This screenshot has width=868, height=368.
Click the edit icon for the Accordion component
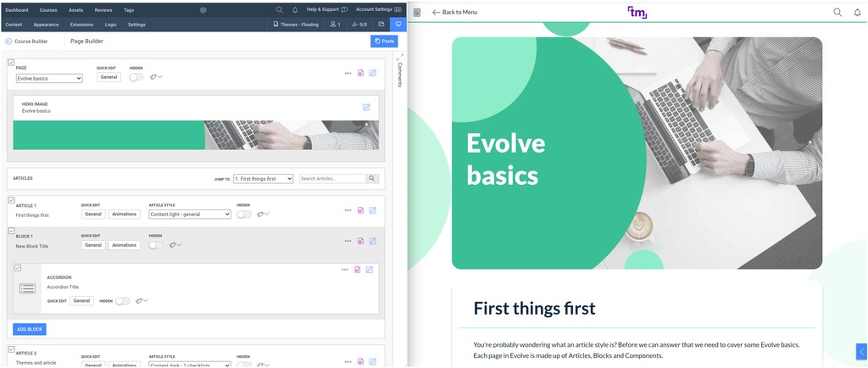(x=370, y=270)
